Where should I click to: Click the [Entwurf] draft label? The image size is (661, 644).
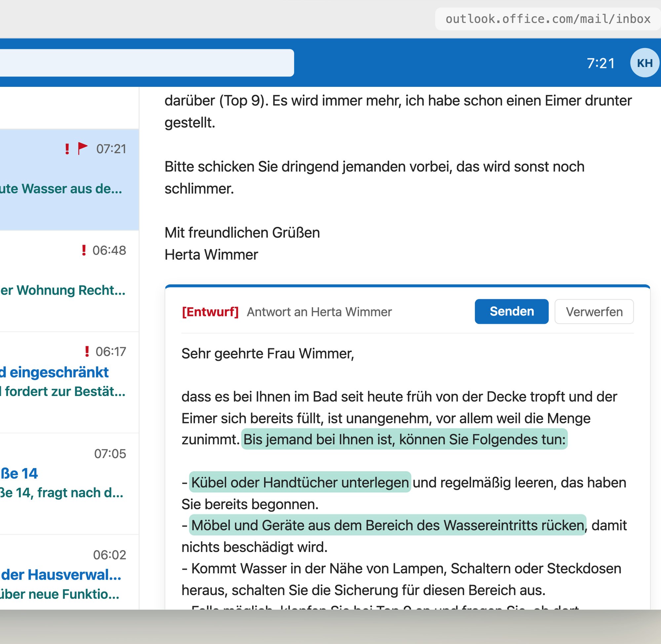tap(210, 312)
